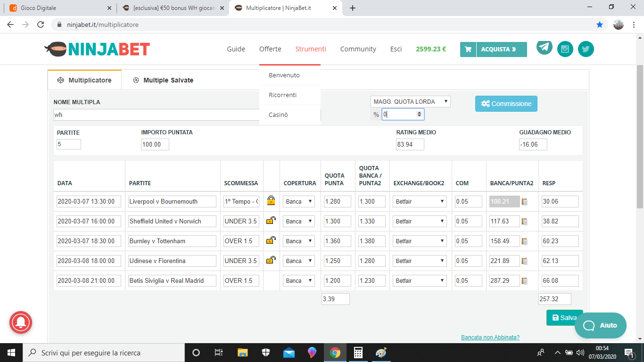
Task: Click the 2599.23 € balance
Action: [x=431, y=49]
